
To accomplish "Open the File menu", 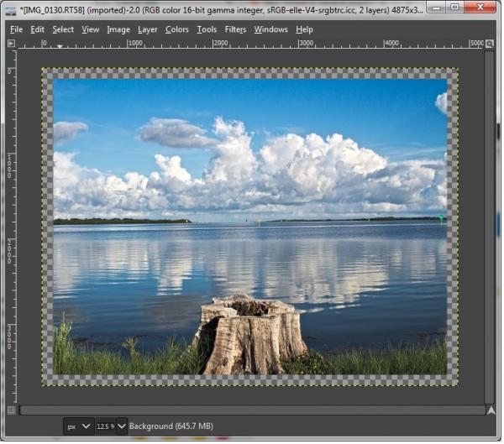I will 17,29.
